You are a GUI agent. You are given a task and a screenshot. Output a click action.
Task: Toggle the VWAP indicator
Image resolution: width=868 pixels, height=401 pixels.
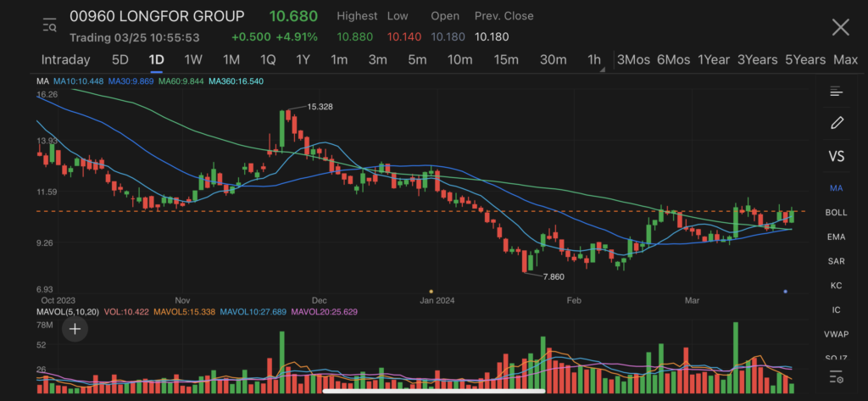coord(836,334)
